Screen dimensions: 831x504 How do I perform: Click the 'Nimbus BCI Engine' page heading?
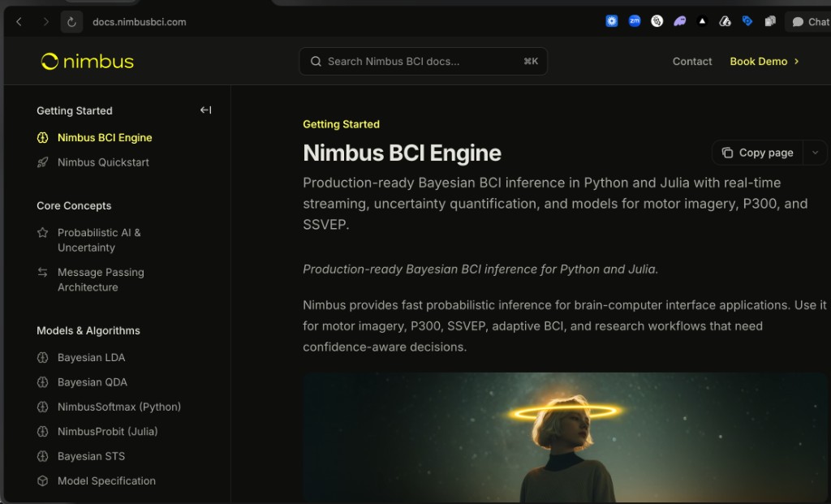402,153
